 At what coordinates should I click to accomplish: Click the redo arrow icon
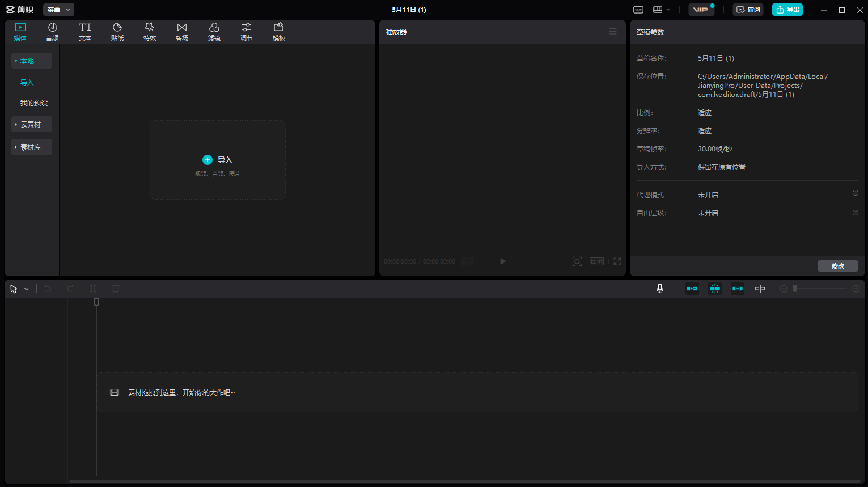(x=70, y=289)
